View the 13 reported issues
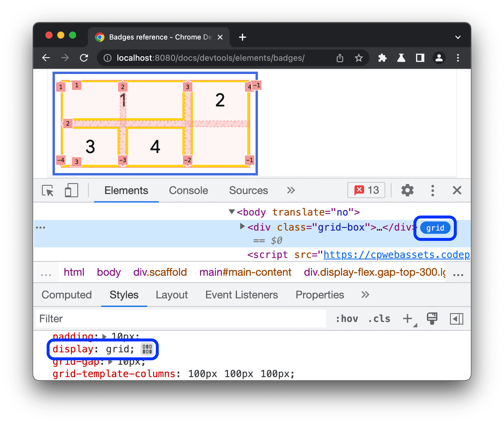The height and width of the screenshot is (424, 504). coord(366,190)
